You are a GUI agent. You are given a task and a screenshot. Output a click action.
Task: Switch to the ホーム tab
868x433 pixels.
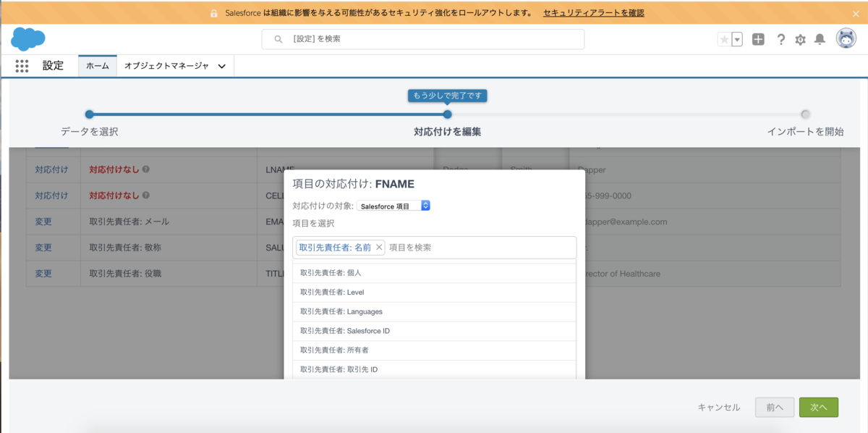98,66
